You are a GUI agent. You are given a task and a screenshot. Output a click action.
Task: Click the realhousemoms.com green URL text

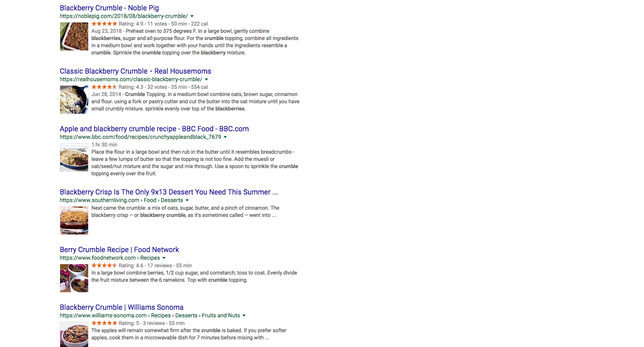tap(131, 79)
